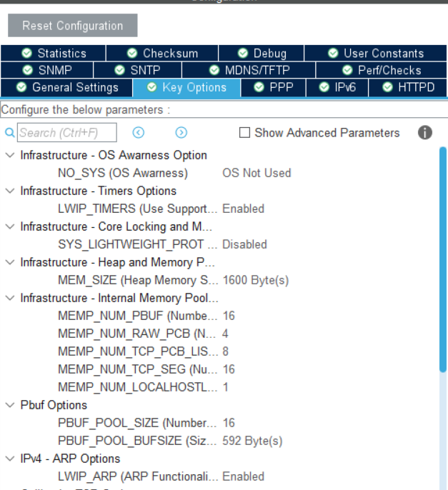Select the MEMP_NUM_TCP_PCB_LIS parameter
Screen dimensions: 448x490
[138, 351]
